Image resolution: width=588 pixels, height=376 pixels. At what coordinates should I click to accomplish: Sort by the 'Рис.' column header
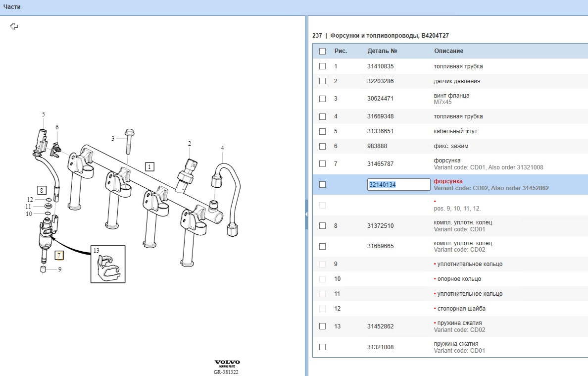(341, 51)
